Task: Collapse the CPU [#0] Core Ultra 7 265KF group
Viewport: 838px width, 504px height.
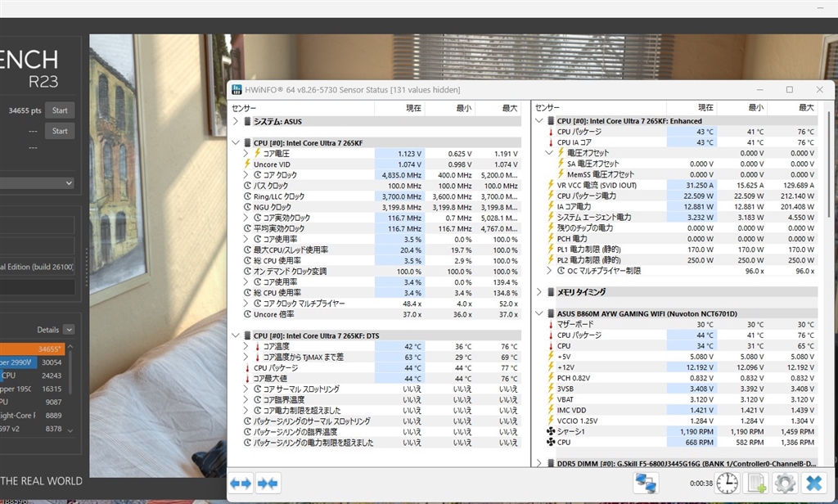Action: pos(236,142)
